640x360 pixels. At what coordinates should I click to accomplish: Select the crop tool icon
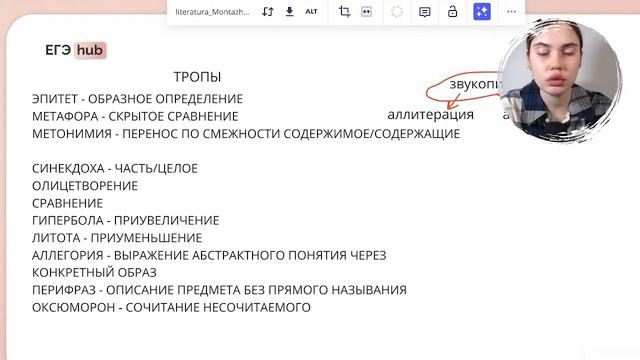coord(344,11)
